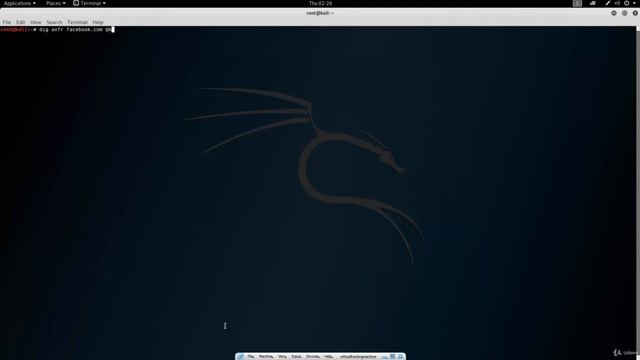640x360 pixels.
Task: Open View menu on VirtualBox mini toolbar
Action: tap(282, 357)
